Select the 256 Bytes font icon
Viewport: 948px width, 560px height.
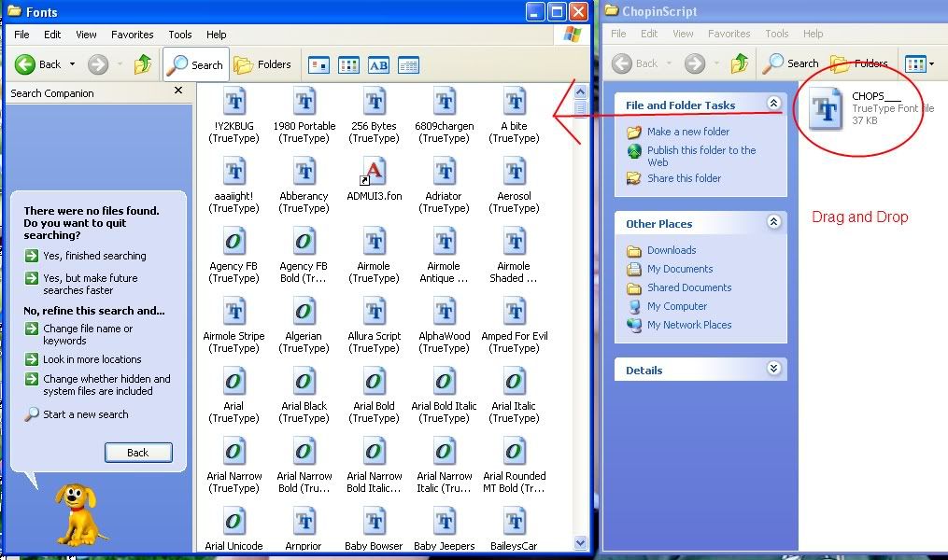(375, 102)
